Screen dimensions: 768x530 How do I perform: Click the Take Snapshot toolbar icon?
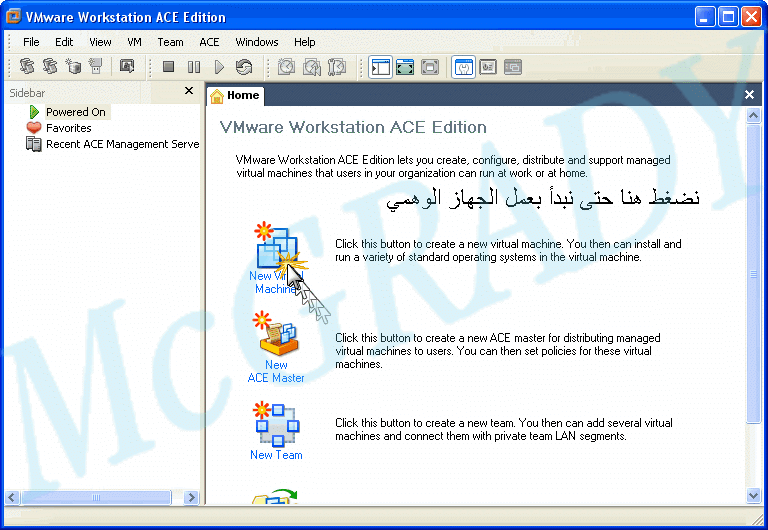point(286,67)
